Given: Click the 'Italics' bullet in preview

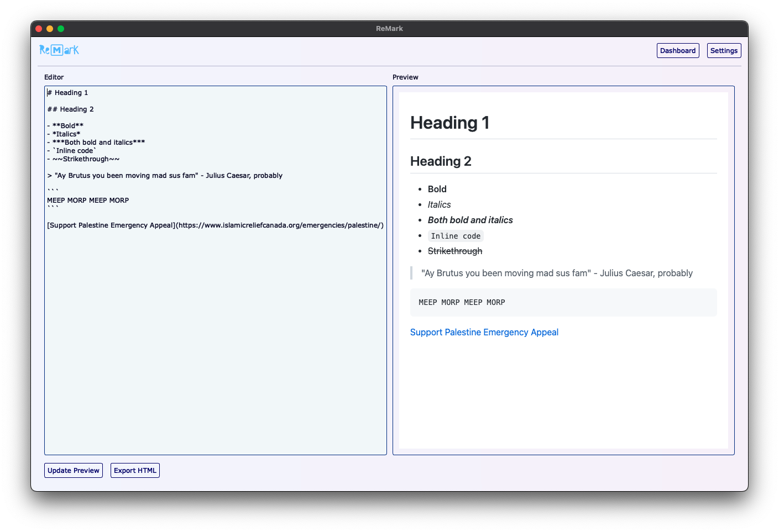Looking at the screenshot, I should pos(440,204).
